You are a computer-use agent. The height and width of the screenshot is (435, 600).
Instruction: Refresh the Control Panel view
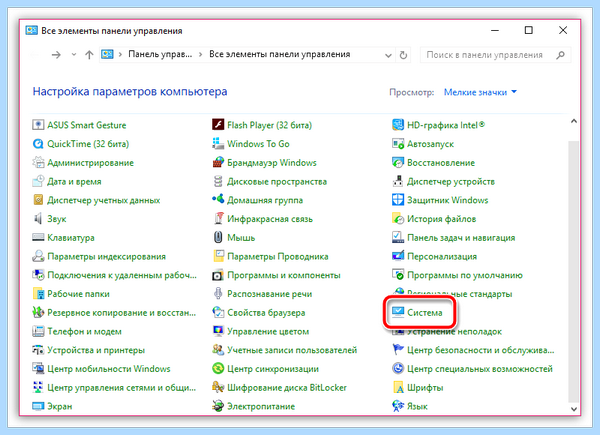(403, 55)
